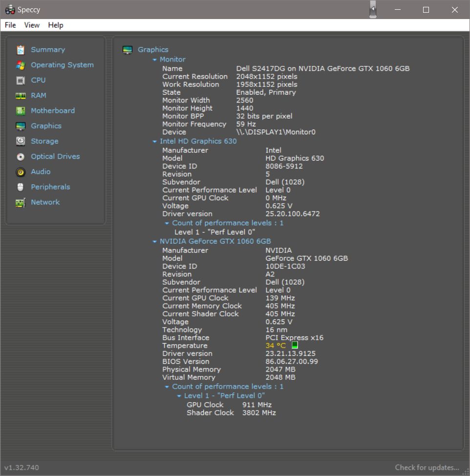
Task: Click the Summary clipboard icon in sidebar
Action: click(21, 50)
